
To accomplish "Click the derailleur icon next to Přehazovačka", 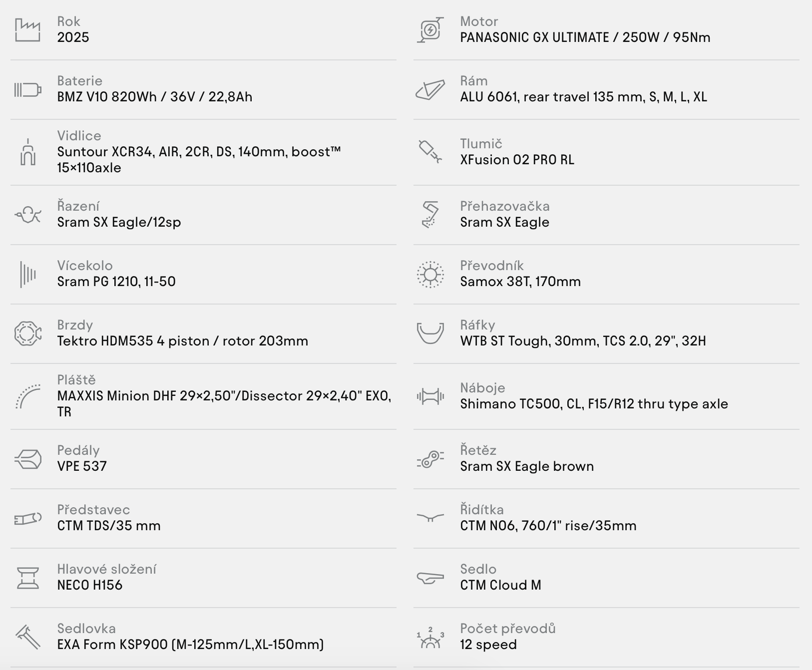I will click(x=430, y=215).
